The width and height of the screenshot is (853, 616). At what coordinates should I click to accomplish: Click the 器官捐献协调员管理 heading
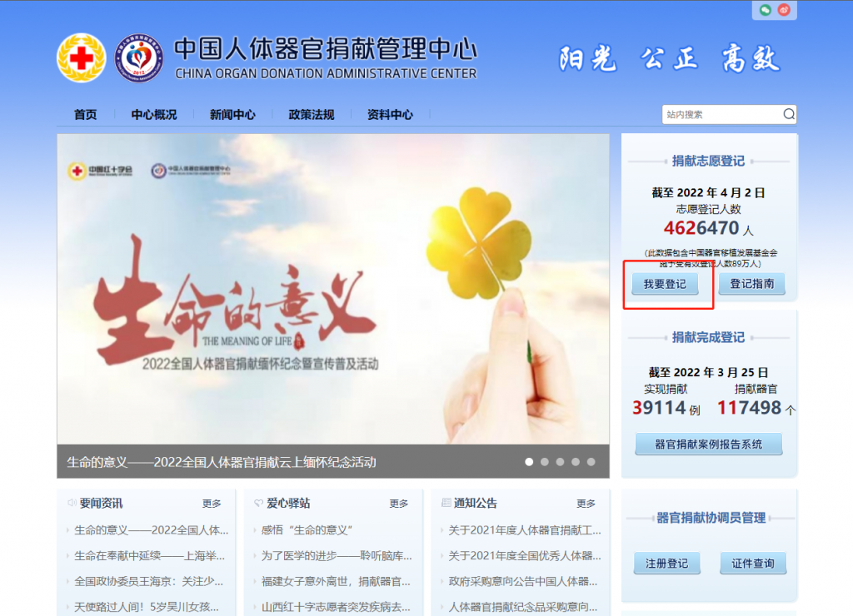711,518
